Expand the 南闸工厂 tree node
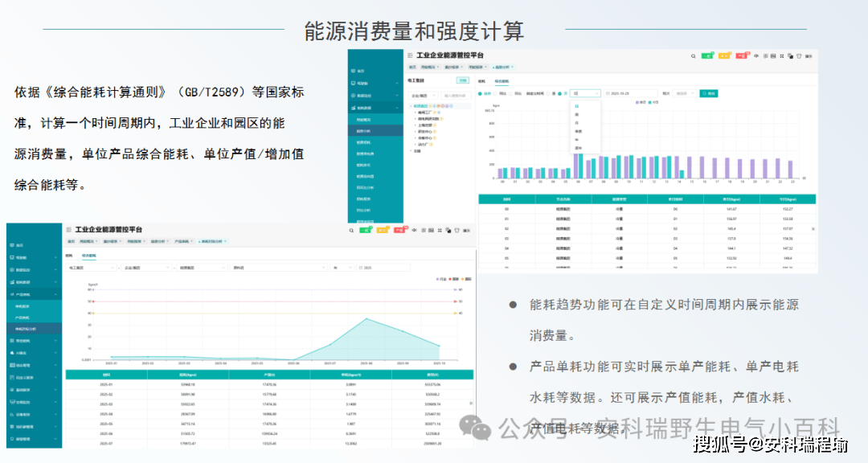Image resolution: width=868 pixels, height=463 pixels. click(416, 113)
